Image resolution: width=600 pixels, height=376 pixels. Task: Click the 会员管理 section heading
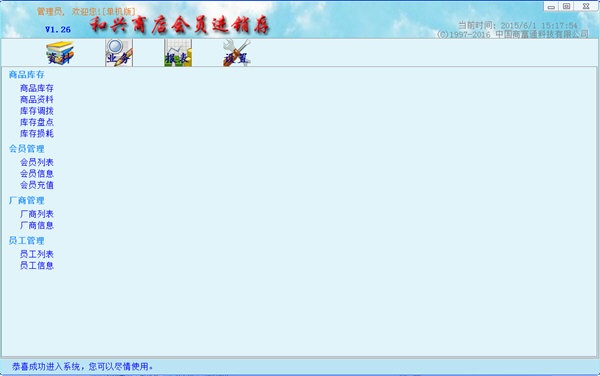tap(27, 149)
